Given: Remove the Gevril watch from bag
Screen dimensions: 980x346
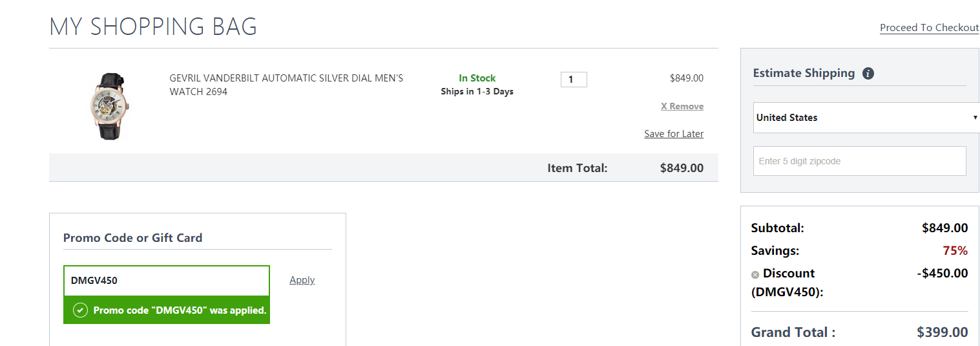Looking at the screenshot, I should (x=682, y=107).
